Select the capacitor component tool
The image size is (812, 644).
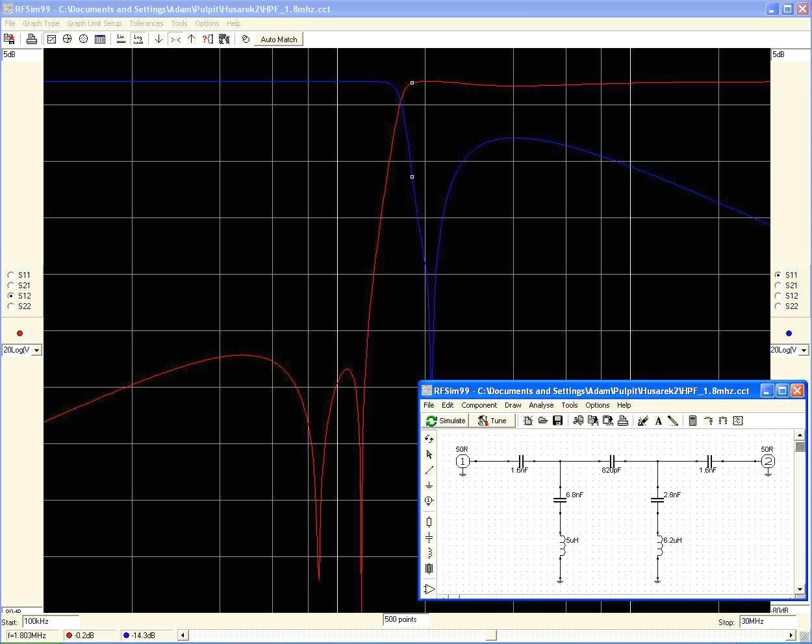(429, 537)
